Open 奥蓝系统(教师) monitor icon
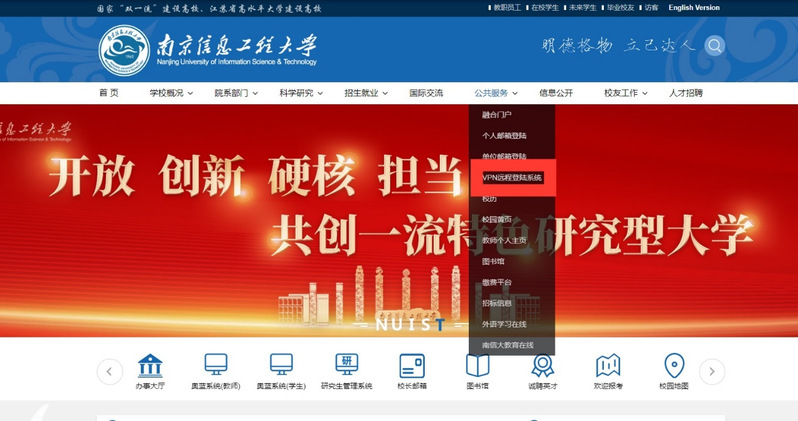Viewport: 798px width, 421px height. 215,366
